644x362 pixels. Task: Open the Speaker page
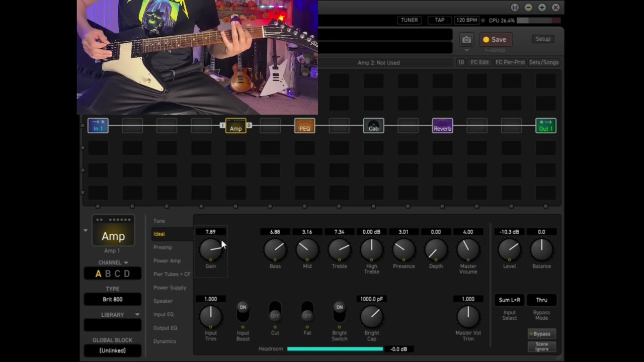[163, 301]
